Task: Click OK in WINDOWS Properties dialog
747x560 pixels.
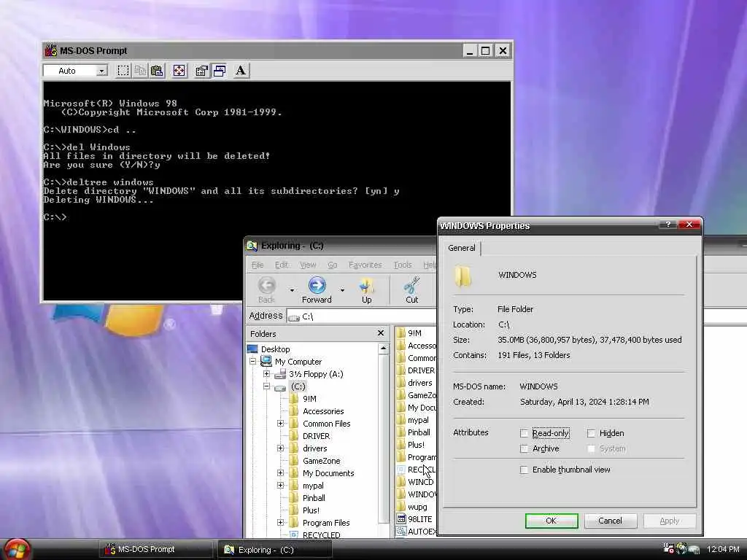Action: tap(551, 521)
